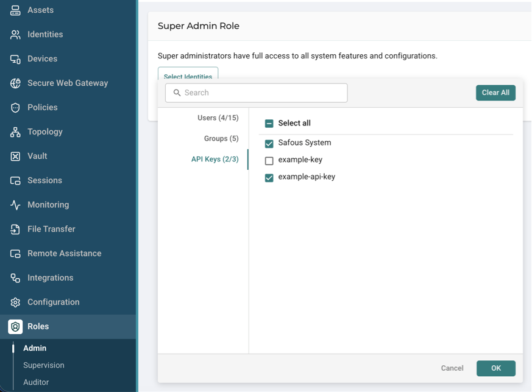Switch to Groups (5) tab
Screen dimensions: 532x392
[221, 139]
